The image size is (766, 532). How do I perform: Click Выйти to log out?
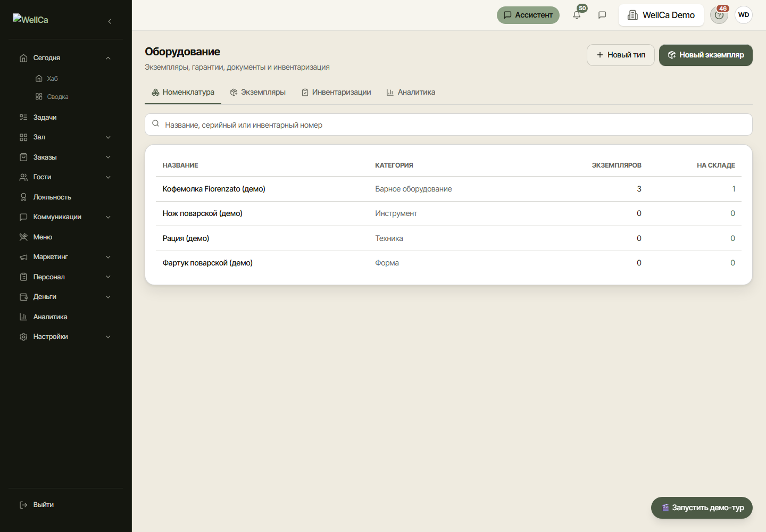click(x=44, y=505)
